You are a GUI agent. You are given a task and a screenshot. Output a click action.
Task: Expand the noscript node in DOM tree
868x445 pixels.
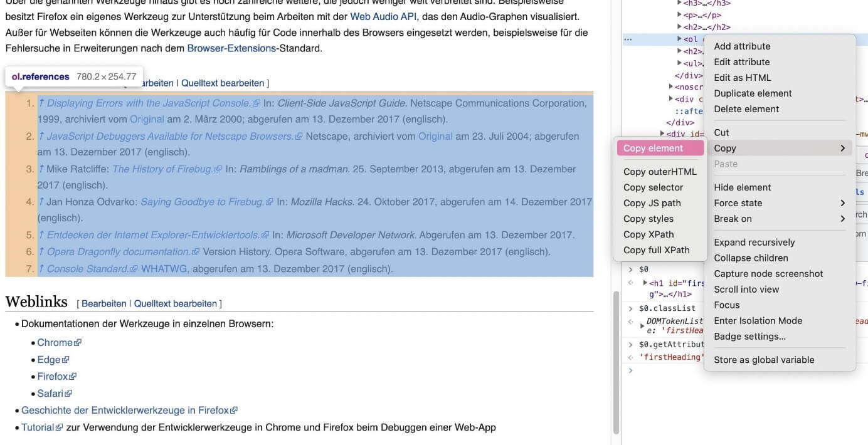pos(672,87)
